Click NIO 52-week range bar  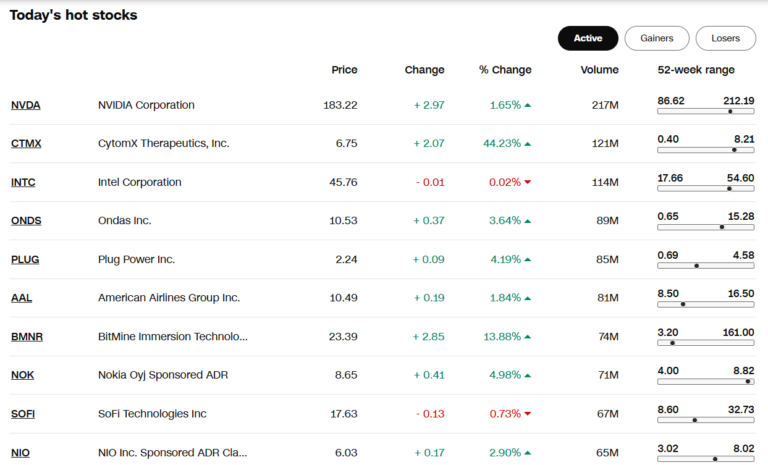tap(706, 459)
